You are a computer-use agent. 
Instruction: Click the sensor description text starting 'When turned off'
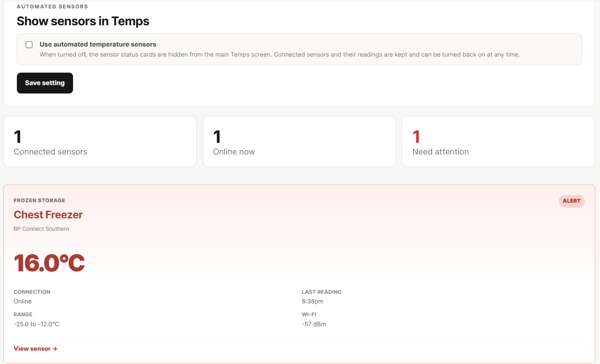coord(280,55)
